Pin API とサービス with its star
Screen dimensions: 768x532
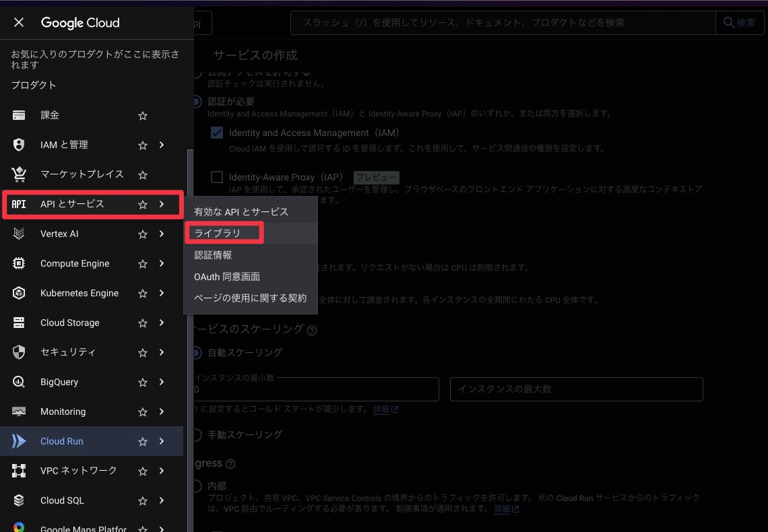pos(143,205)
